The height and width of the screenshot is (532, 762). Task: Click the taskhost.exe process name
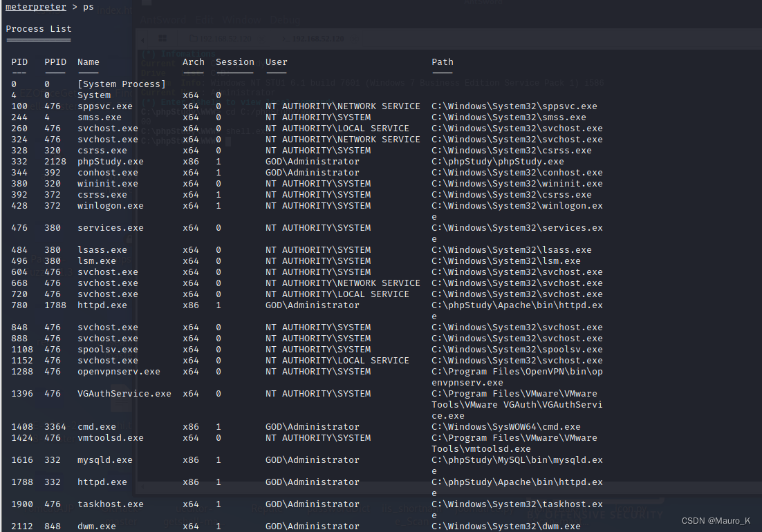point(111,504)
